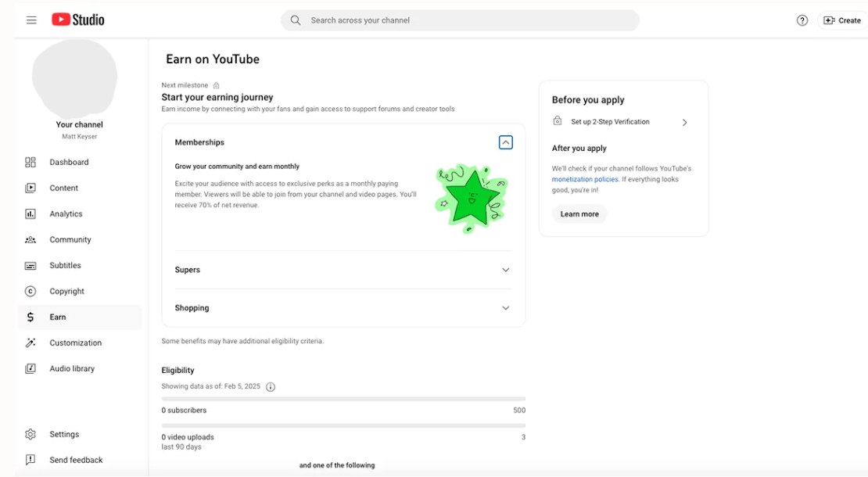Click the Copyright icon in sidebar
This screenshot has height=477, width=868.
(30, 292)
